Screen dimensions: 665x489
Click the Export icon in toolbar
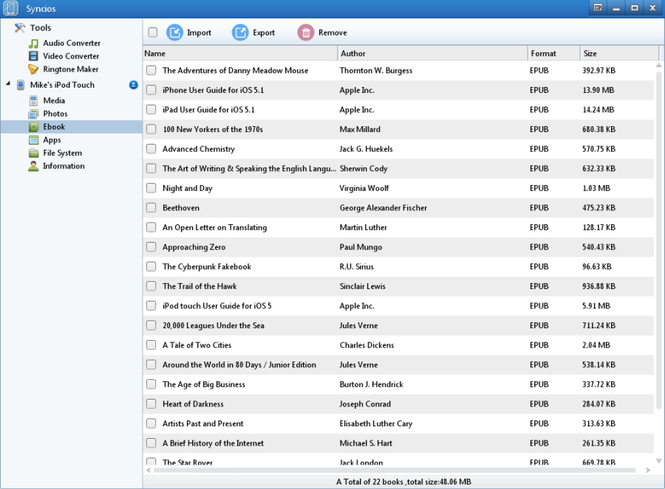click(240, 32)
